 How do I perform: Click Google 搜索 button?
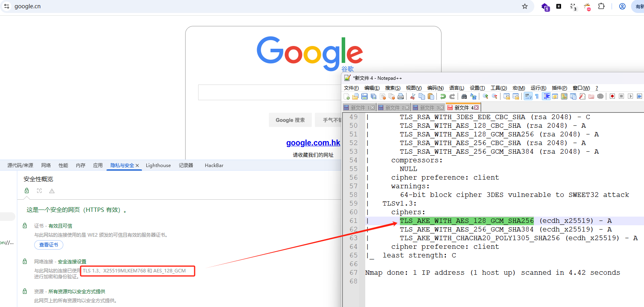coord(290,120)
